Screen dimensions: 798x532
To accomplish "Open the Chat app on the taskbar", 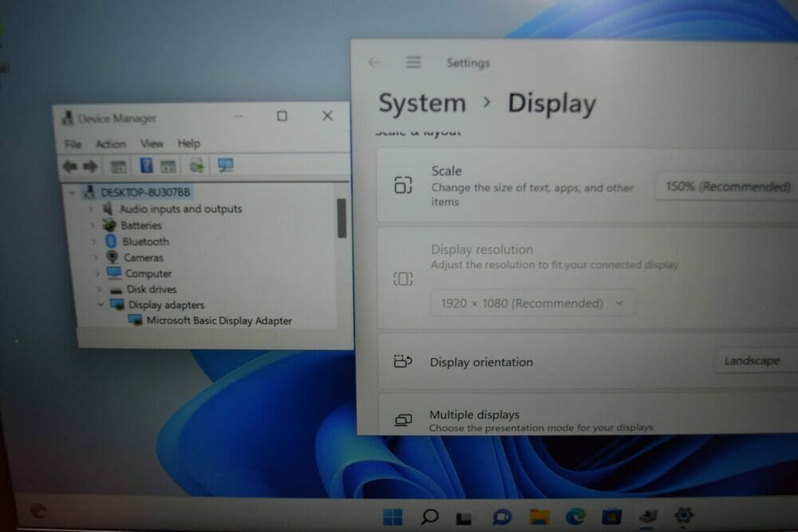I will [502, 518].
